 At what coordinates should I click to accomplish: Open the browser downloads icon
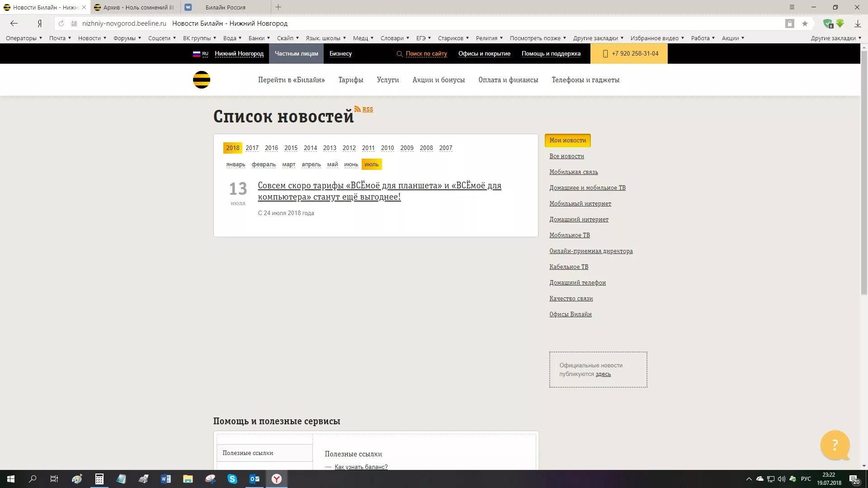(858, 23)
